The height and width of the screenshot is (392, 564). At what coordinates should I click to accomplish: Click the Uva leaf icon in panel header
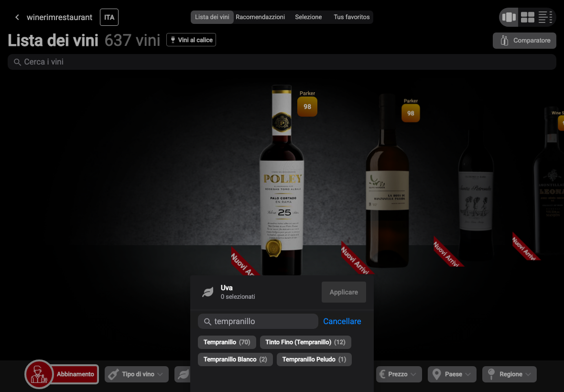tap(208, 292)
